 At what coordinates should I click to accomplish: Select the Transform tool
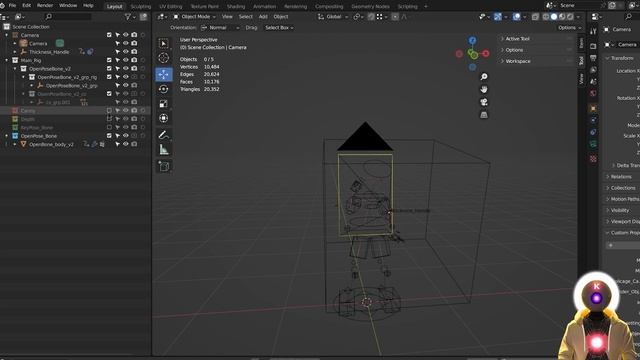164,118
